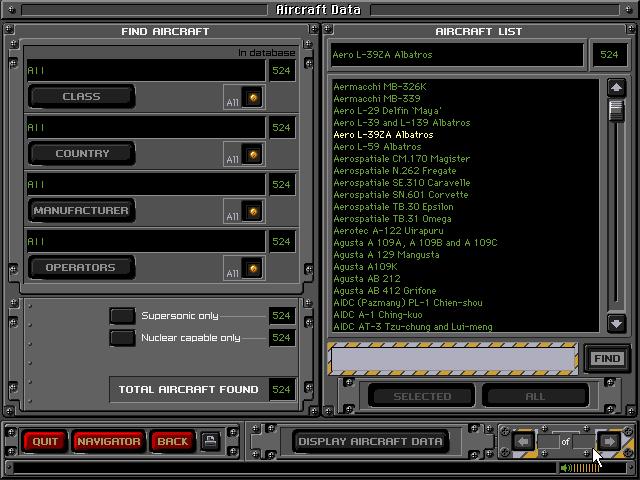Open the OPERATORS filter list

point(82,268)
